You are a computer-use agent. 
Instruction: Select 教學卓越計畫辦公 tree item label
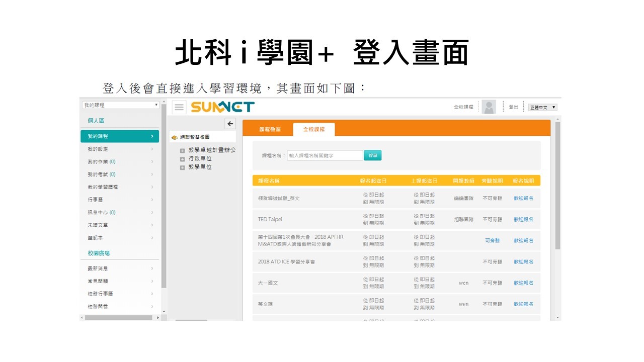212,150
